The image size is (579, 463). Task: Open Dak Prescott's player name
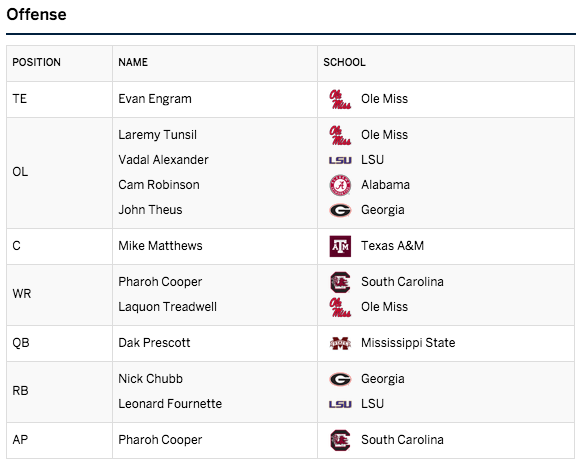point(154,343)
